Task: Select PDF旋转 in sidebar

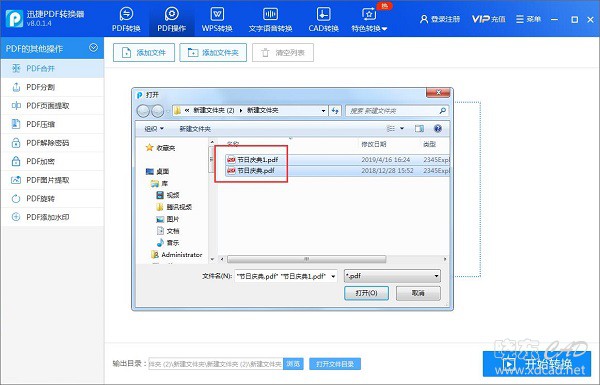Action: [x=52, y=199]
